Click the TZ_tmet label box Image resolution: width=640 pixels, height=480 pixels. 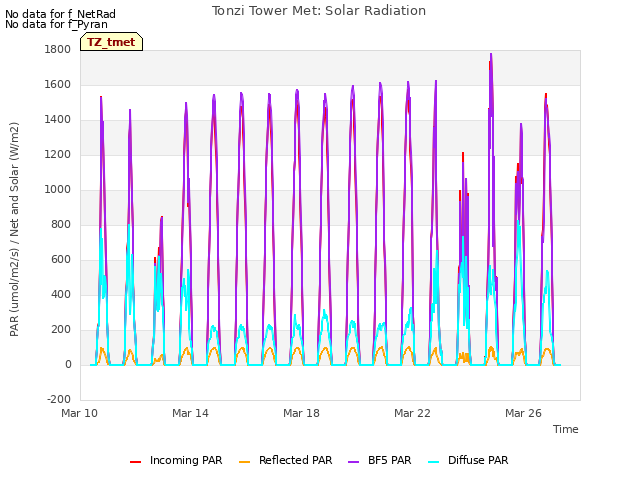pos(111,42)
